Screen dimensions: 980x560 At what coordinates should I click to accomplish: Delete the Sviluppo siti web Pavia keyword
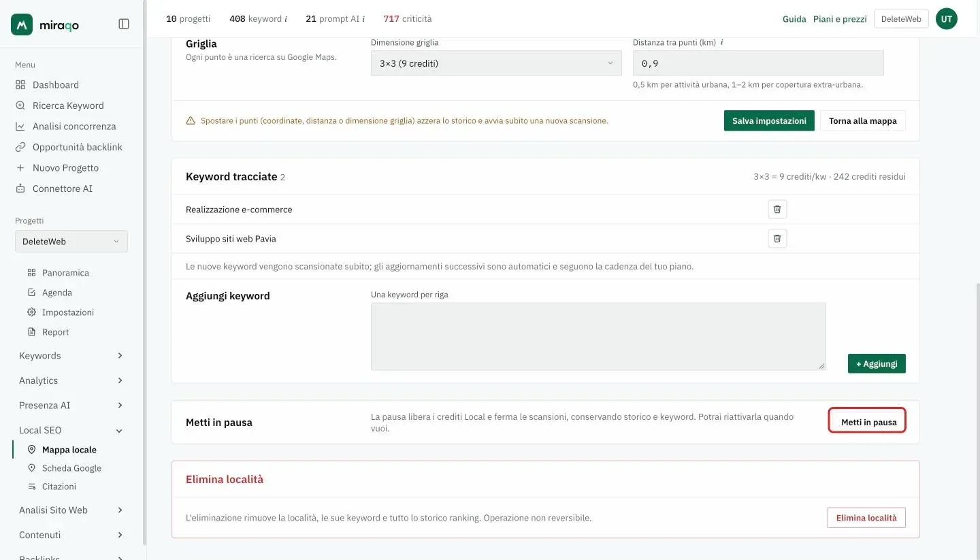777,239
